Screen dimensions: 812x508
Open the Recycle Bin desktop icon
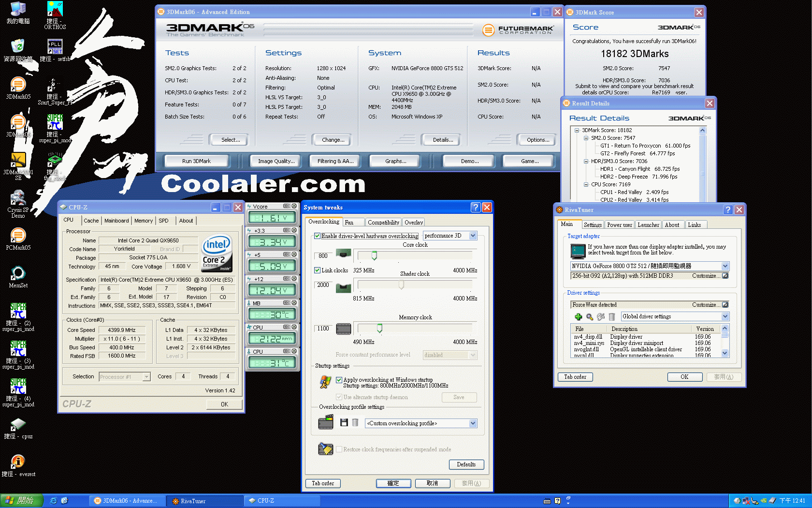coord(18,50)
